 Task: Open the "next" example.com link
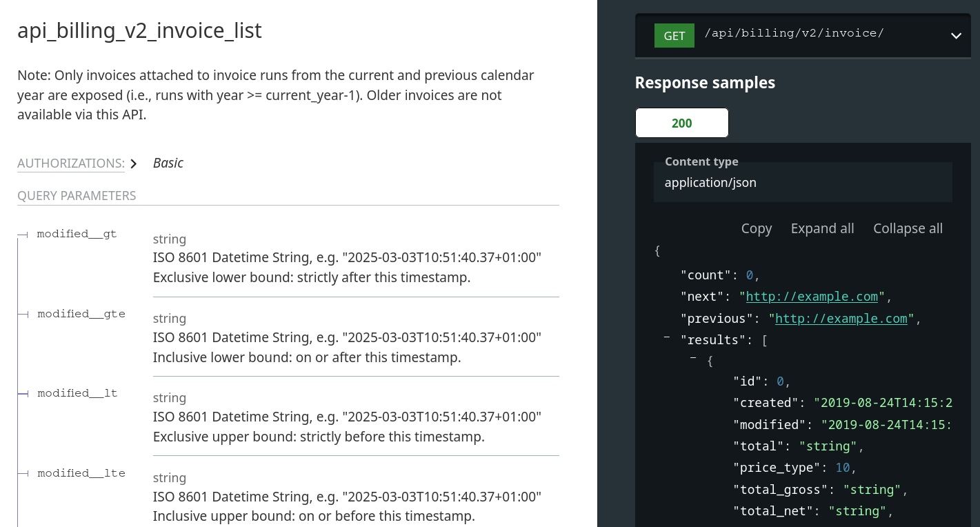pos(812,297)
